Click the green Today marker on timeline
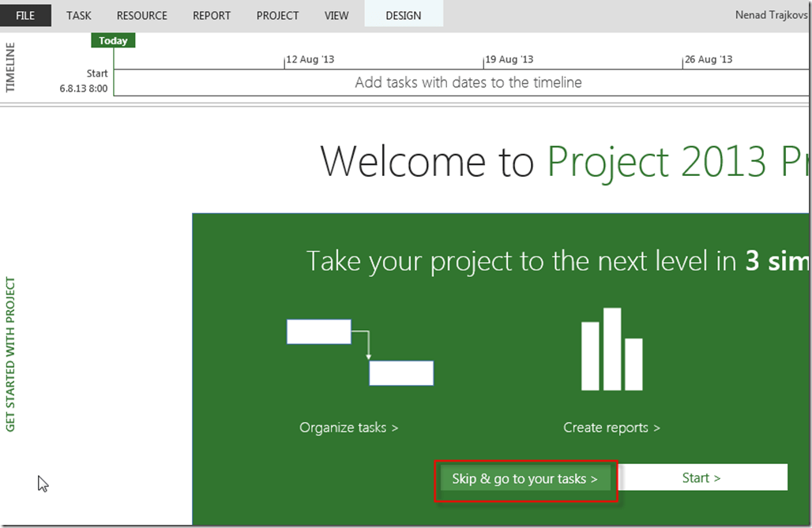Screen dimensions: 812x528 [113, 41]
